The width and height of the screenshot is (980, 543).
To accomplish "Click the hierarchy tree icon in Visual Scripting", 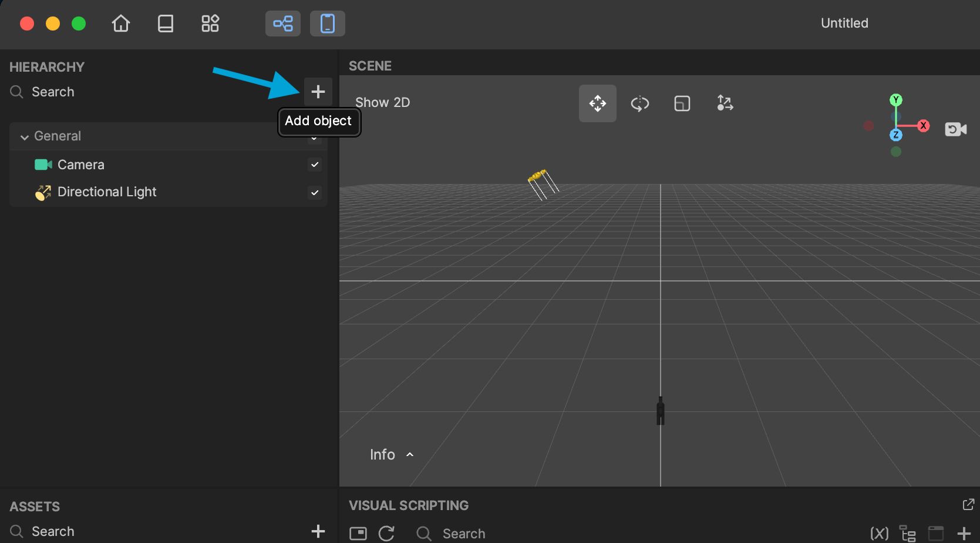I will coord(908,533).
